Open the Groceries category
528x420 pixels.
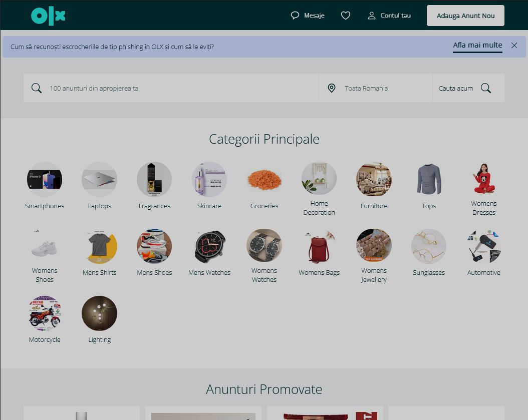click(264, 179)
